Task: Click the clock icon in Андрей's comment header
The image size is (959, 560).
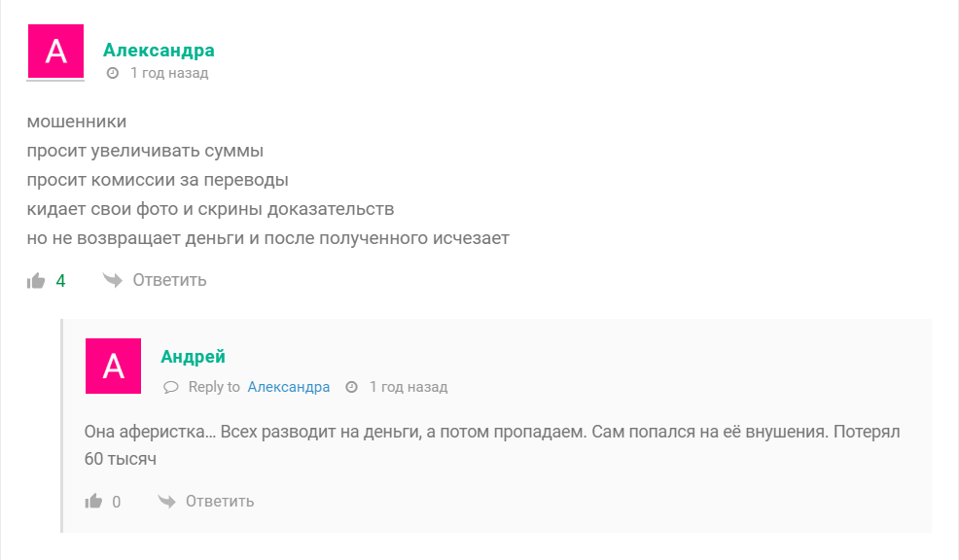Action: pyautogui.click(x=350, y=387)
